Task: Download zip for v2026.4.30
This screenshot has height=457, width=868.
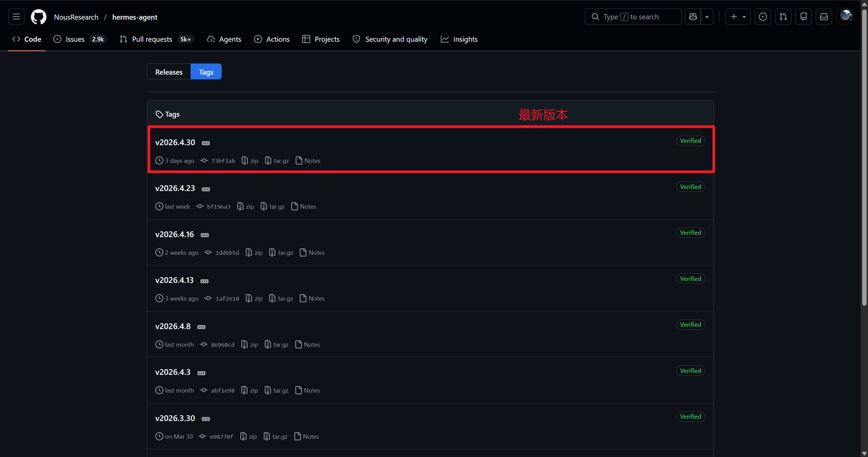Action: pyautogui.click(x=250, y=161)
